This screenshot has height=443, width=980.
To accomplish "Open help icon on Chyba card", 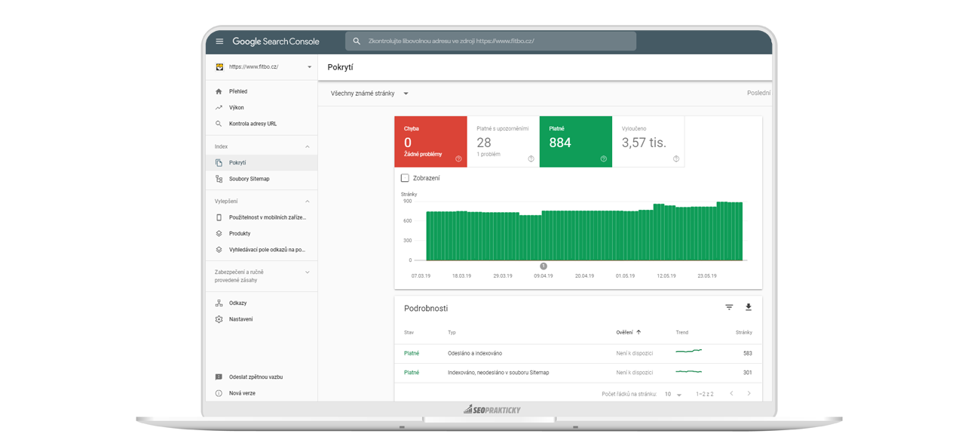I will click(x=458, y=159).
